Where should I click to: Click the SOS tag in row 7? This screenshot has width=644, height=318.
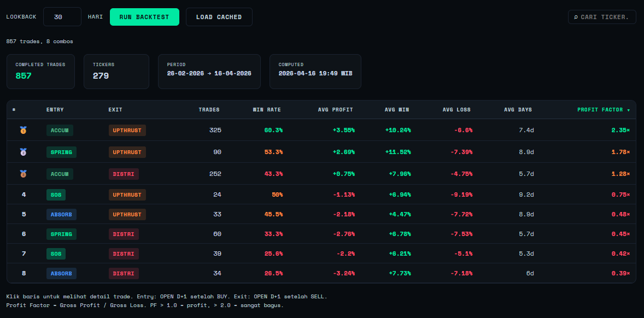[56, 254]
